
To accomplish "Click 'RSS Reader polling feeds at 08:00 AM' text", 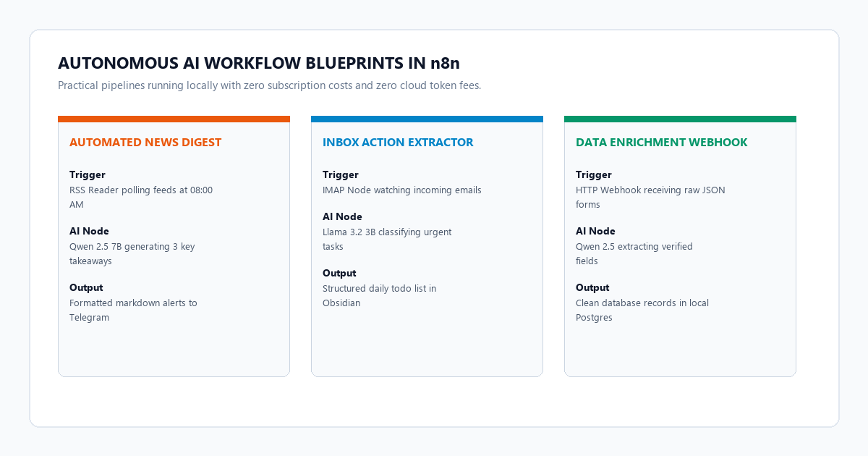I will tap(141, 198).
